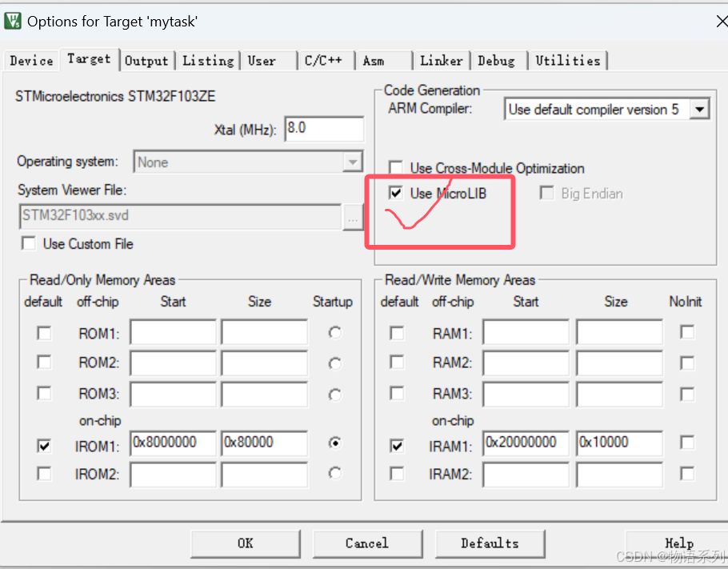This screenshot has width=728, height=569.
Task: Click the Keil uVision icon in title bar
Action: click(13, 21)
